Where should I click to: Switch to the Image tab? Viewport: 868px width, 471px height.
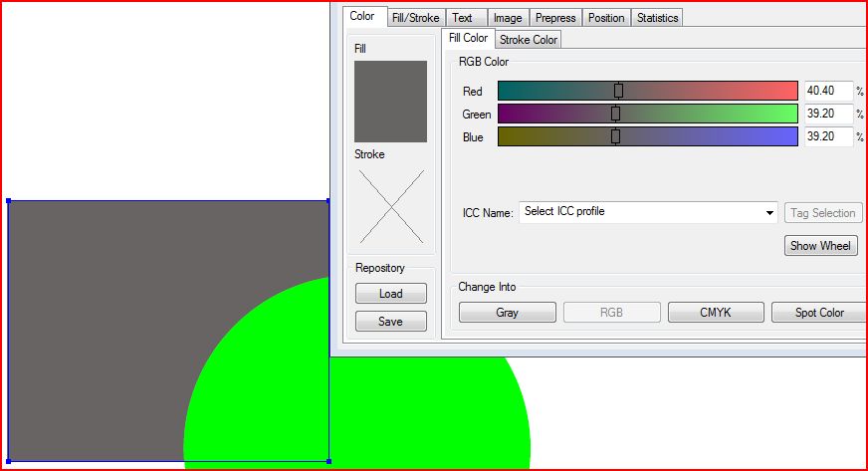(509, 18)
